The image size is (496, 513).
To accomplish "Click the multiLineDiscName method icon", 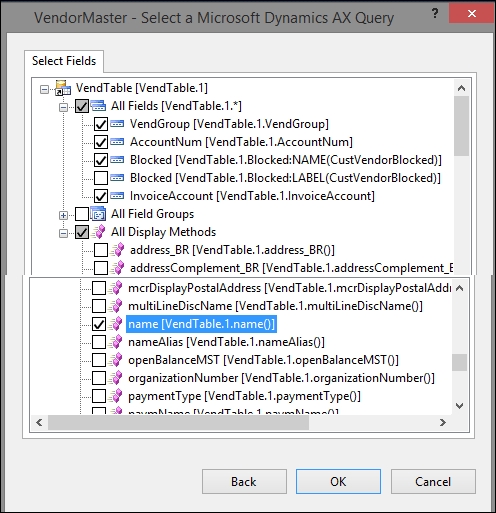I will tap(115, 306).
